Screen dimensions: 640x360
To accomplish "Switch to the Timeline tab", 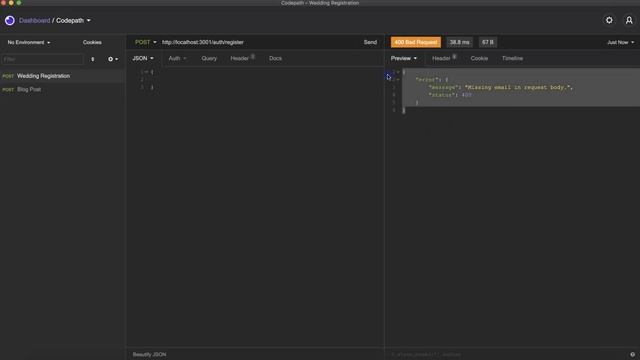I will tap(512, 58).
